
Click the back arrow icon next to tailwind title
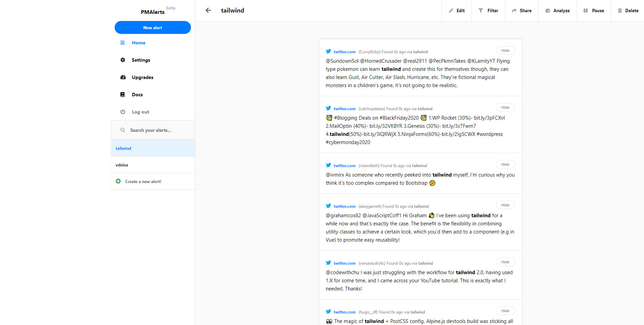click(x=208, y=11)
